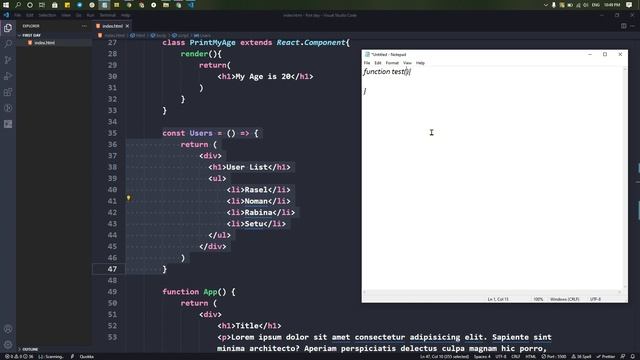Screen dimensions: 640x360
Task: Click the line number 35 in the gutter
Action: coord(112,133)
